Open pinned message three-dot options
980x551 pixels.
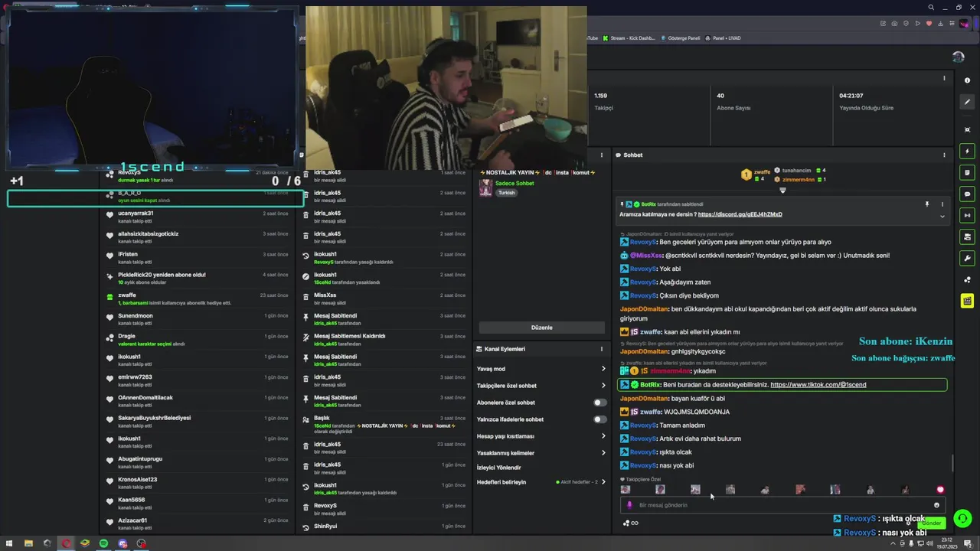coord(942,204)
